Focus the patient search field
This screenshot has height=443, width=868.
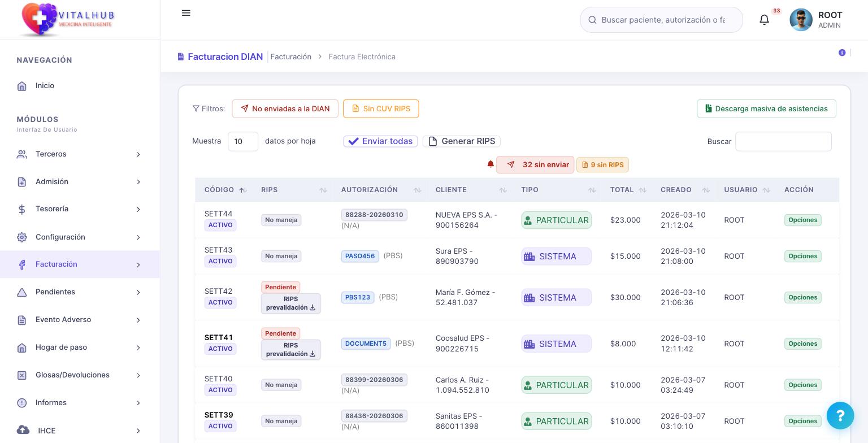[661, 20]
